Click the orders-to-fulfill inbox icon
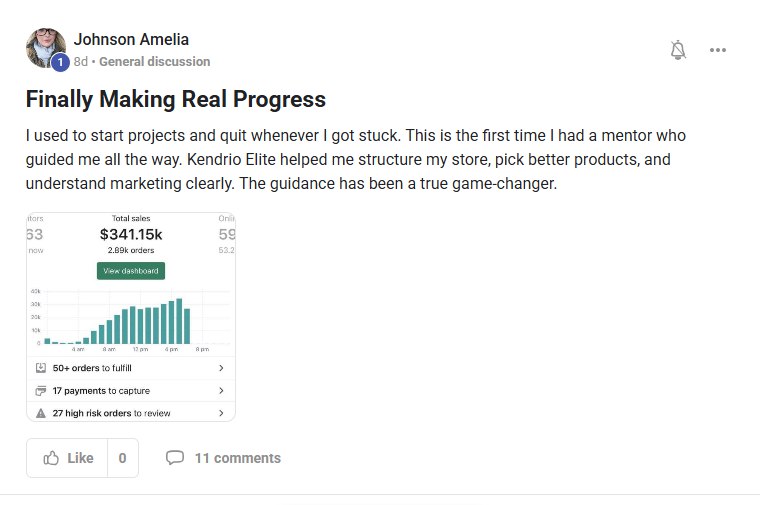The width and height of the screenshot is (760, 505). (41, 368)
